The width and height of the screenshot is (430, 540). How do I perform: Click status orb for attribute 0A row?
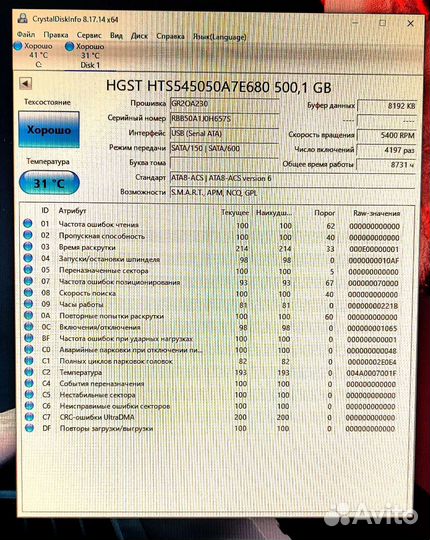[x=29, y=315]
